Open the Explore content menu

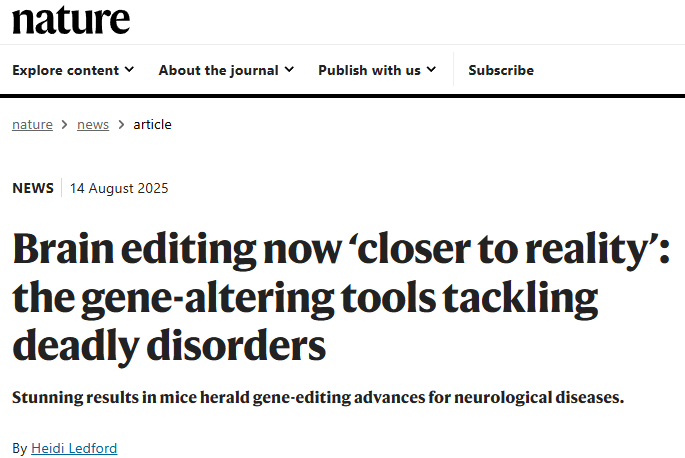(x=65, y=70)
